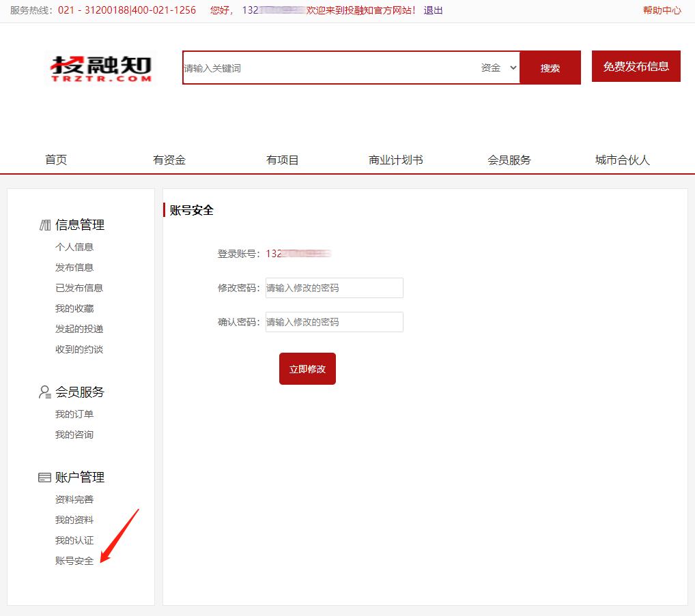
Task: Click the 会员服务 person icon in sidebar
Action: (x=43, y=392)
